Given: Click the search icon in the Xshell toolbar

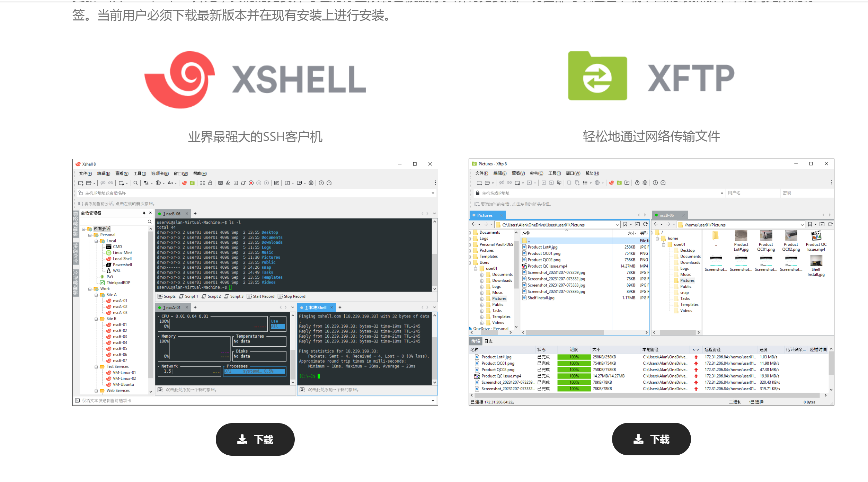Looking at the screenshot, I should (x=136, y=183).
